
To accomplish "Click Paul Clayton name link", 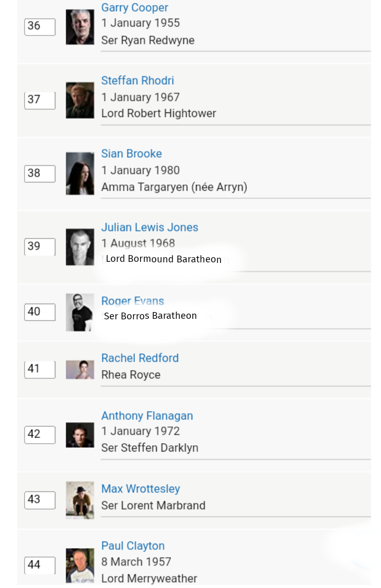I will coord(133,546).
